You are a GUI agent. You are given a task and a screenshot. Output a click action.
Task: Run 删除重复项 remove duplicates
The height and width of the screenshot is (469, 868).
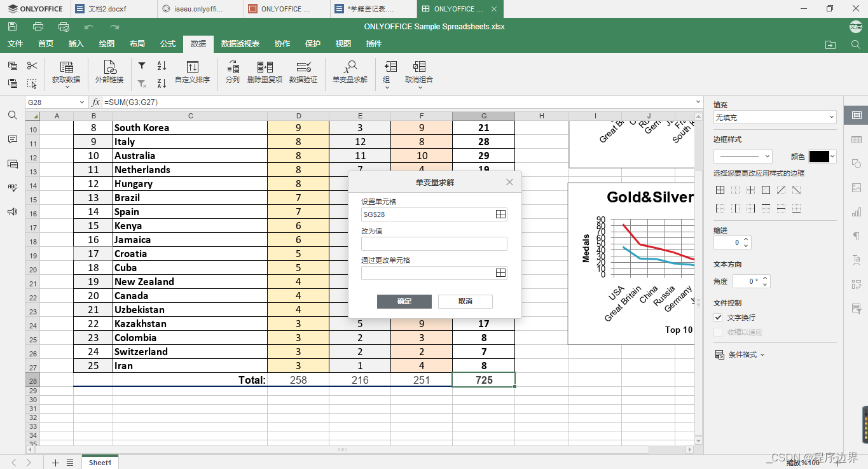click(265, 72)
